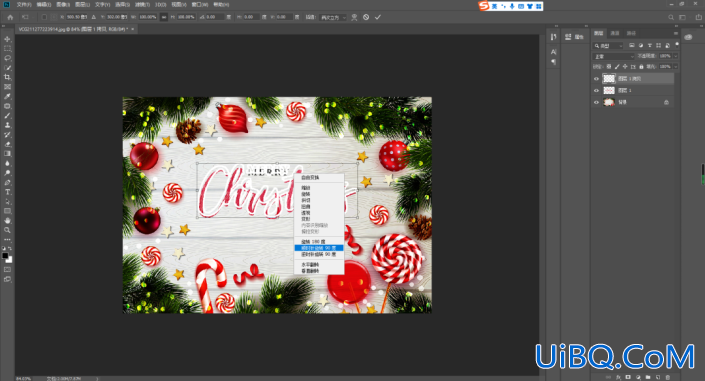Toggle lock position icon
Image resolution: width=705 pixels, height=381 pixels.
click(x=625, y=67)
